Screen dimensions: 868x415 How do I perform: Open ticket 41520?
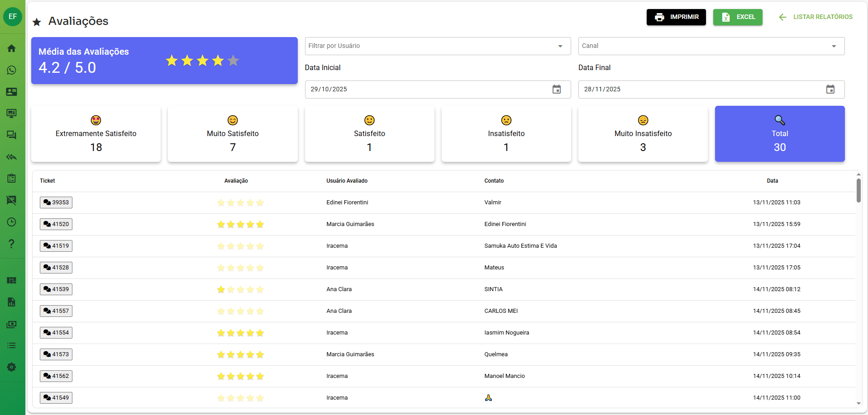56,224
